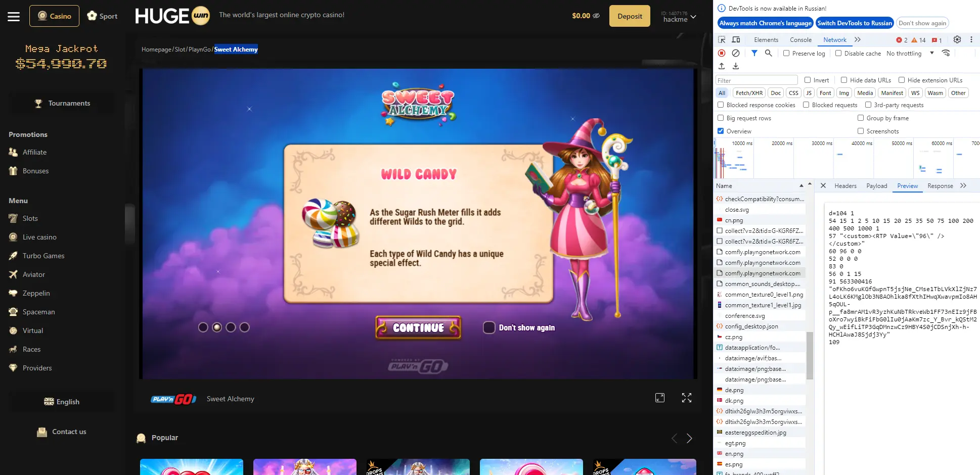Dismiss the DevTools language notice with Don't show again
The width and height of the screenshot is (980, 475).
point(922,23)
